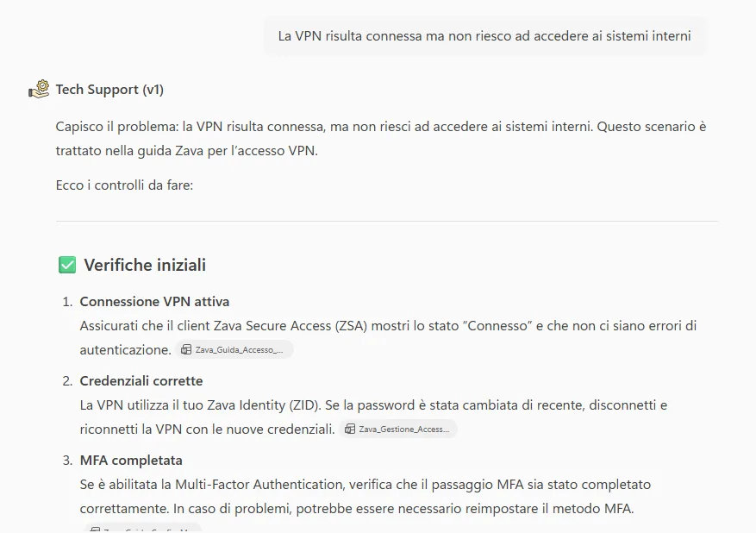
Task: Select the Credenziali corrette list item heading
Action: [141, 380]
